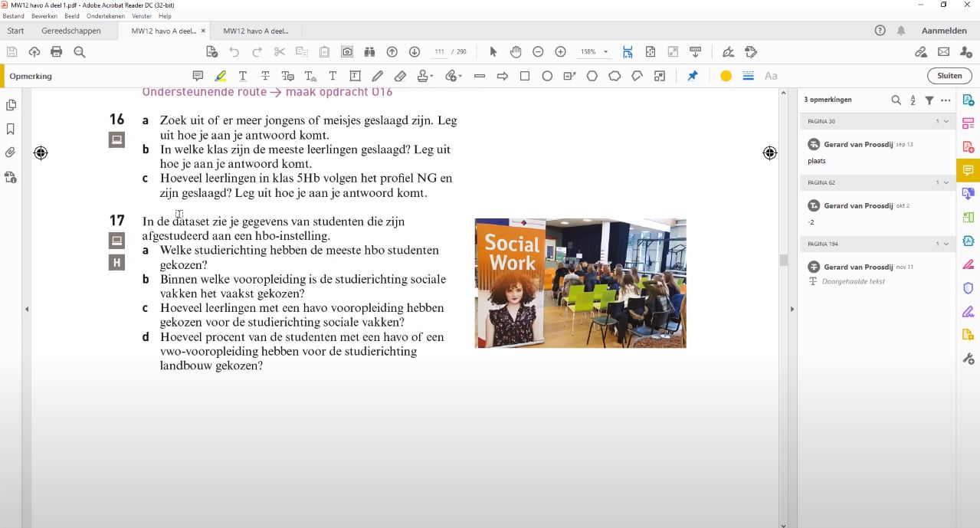Take a snapshot with camera icon
The image size is (980, 528).
click(x=347, y=51)
